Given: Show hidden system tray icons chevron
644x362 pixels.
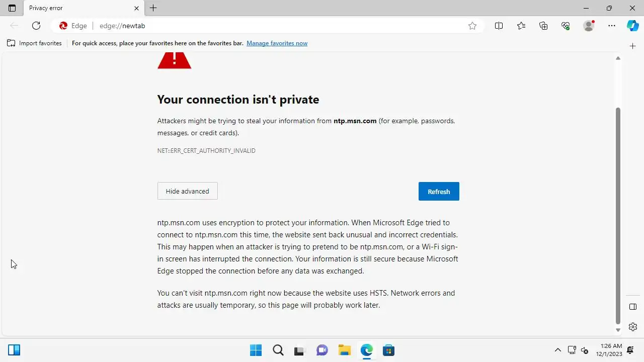Looking at the screenshot, I should (x=557, y=350).
